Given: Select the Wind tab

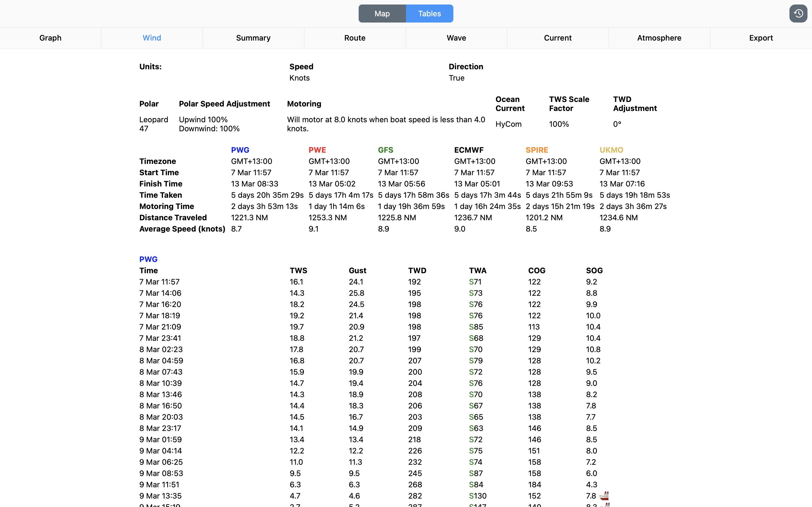Looking at the screenshot, I should (152, 37).
